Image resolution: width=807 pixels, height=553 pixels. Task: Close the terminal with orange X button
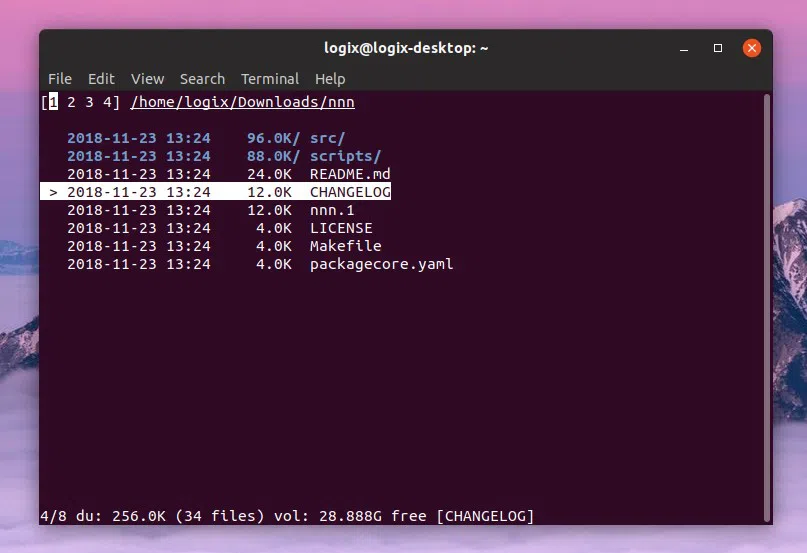[752, 48]
